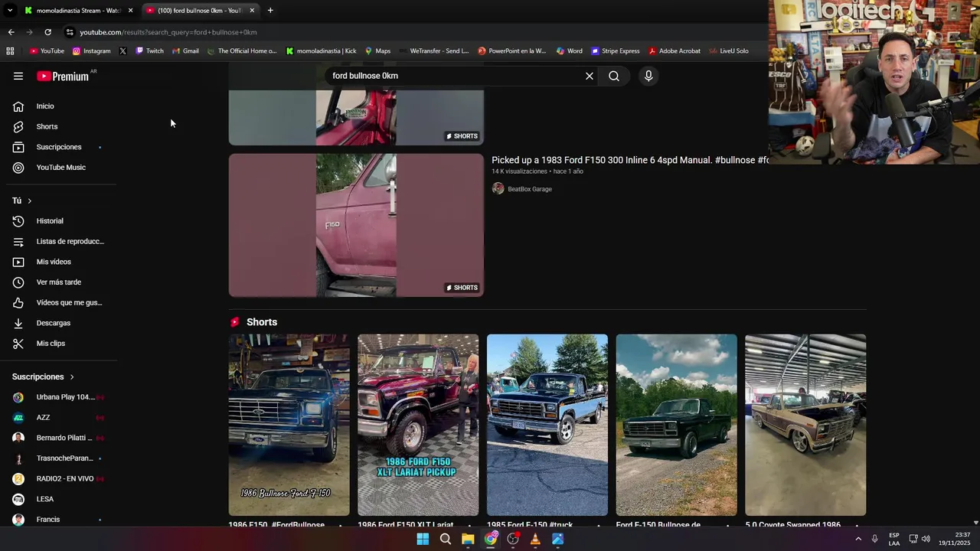This screenshot has width=980, height=551.
Task: Open the Twitch bookmark
Action: click(x=149, y=51)
